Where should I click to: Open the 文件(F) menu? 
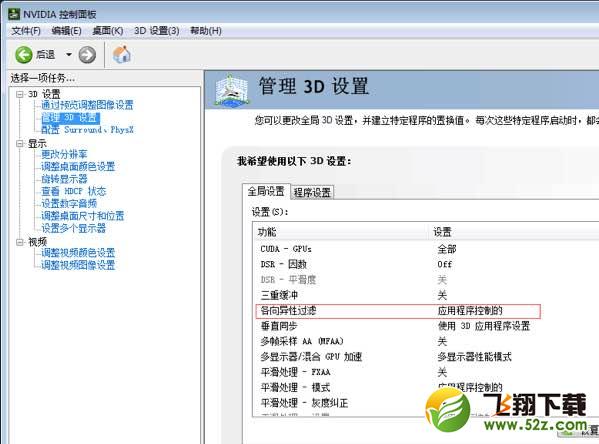tap(26, 31)
